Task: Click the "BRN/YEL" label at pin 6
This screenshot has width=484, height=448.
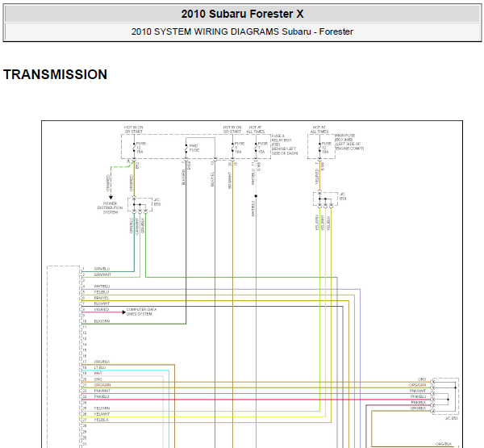Action: [102, 298]
